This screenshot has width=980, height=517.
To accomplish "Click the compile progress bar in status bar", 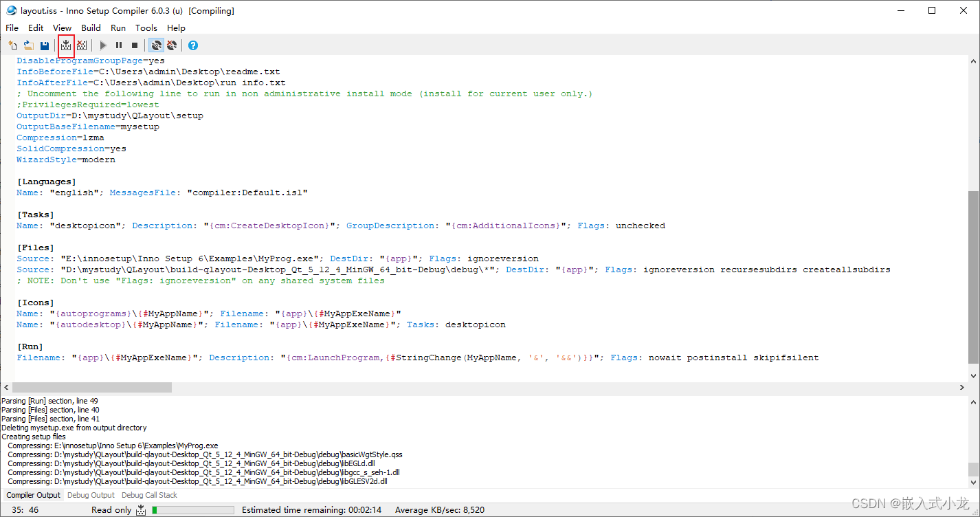I will [192, 510].
